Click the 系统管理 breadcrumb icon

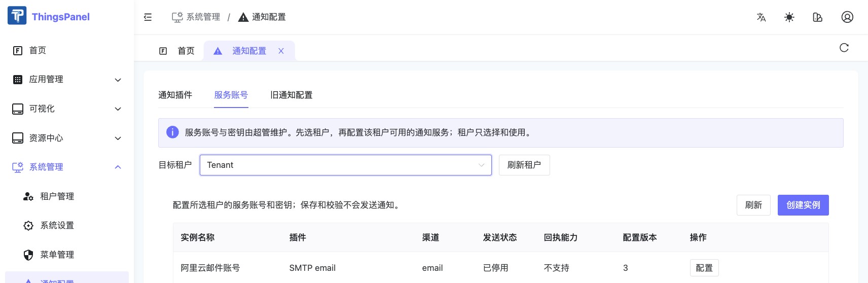(177, 17)
